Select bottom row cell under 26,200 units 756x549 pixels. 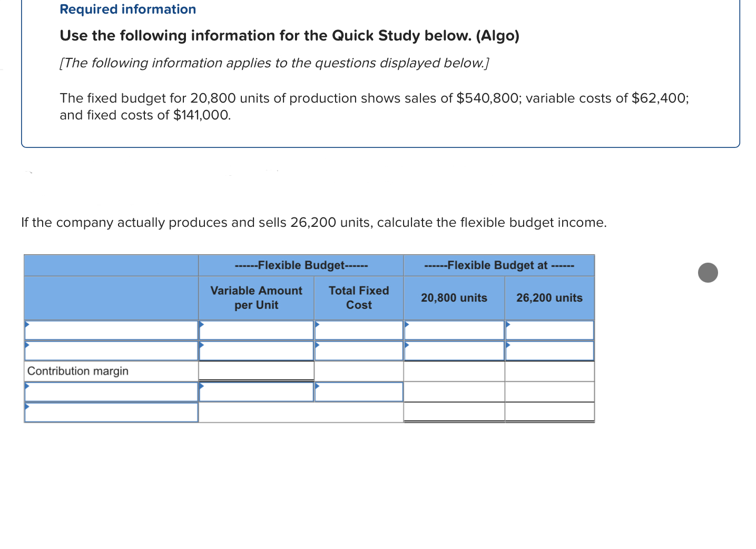point(549,412)
